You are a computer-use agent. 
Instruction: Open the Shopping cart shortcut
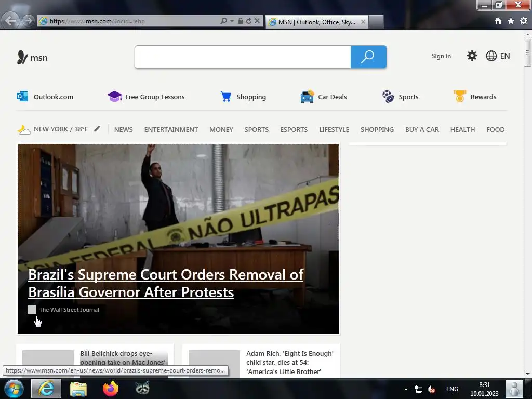coord(243,97)
